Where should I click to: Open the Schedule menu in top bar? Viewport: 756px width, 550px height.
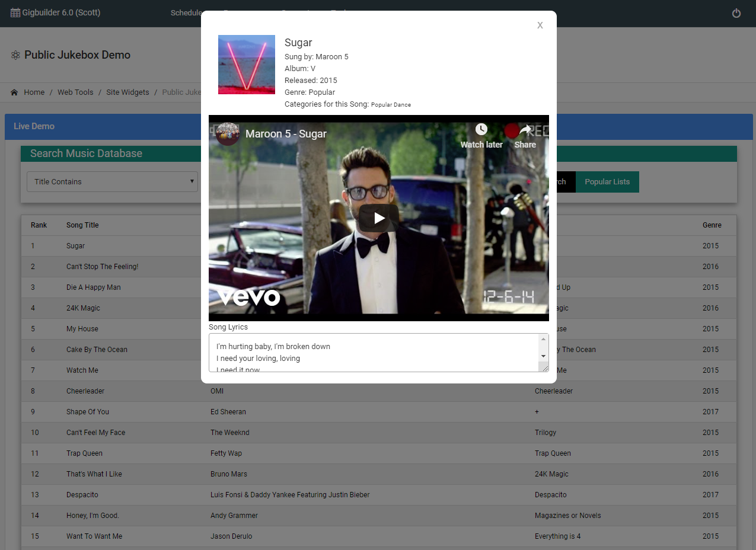tap(186, 12)
